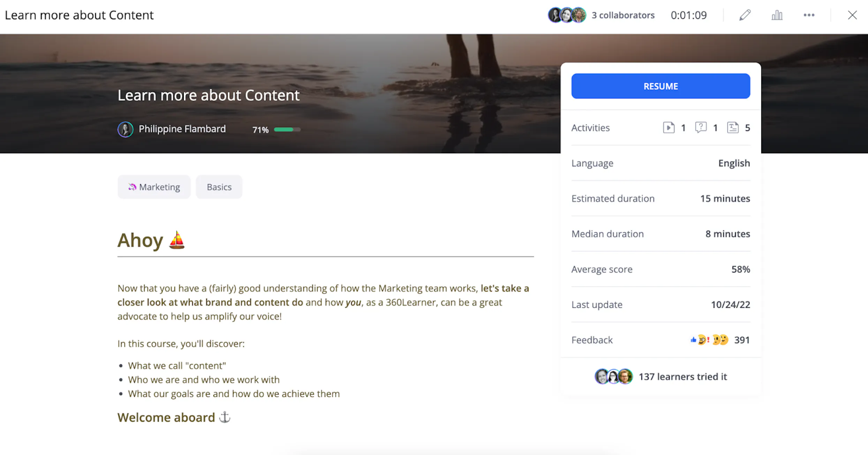Viewport: 868px width, 455px height.
Task: Click the 3 collaborators label
Action: 623,15
